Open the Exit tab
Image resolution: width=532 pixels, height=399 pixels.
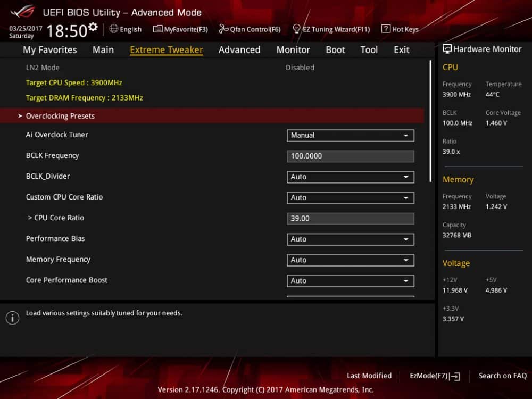(x=401, y=50)
